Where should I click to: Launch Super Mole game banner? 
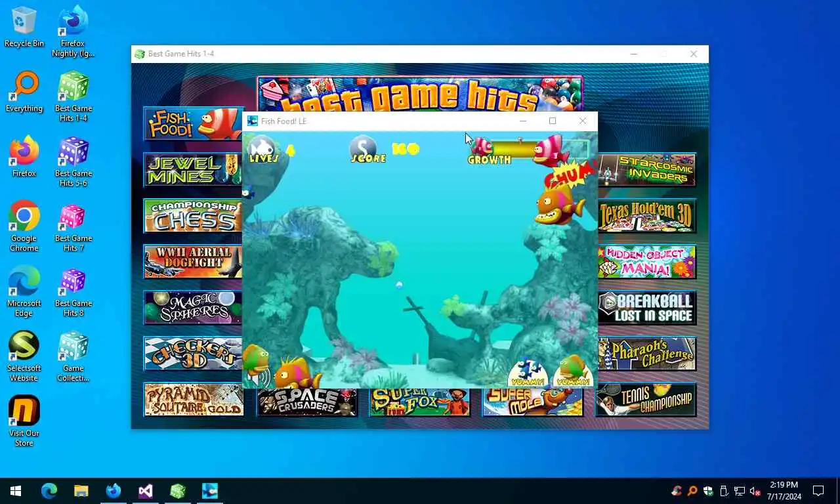coord(533,402)
